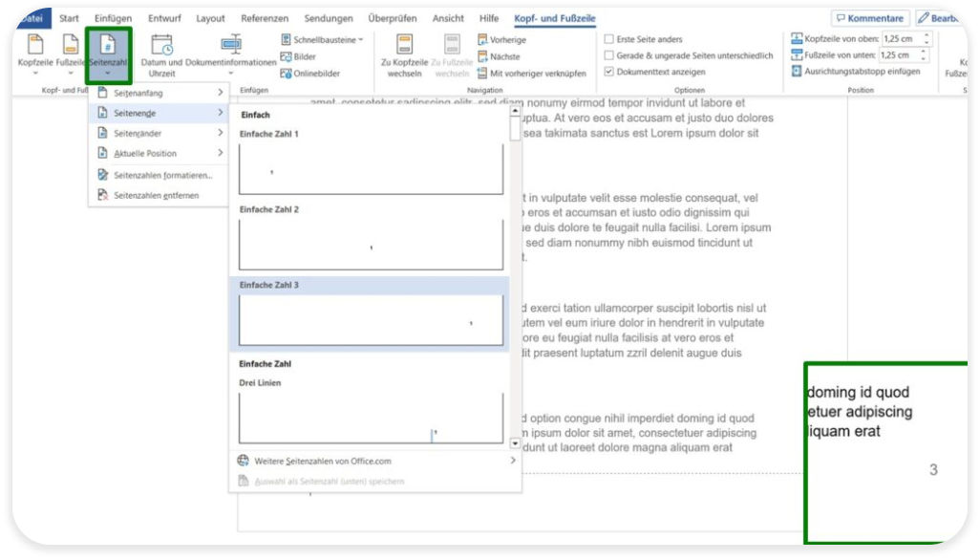
Task: Enable Erste Seite anders checkbox
Action: pos(608,39)
